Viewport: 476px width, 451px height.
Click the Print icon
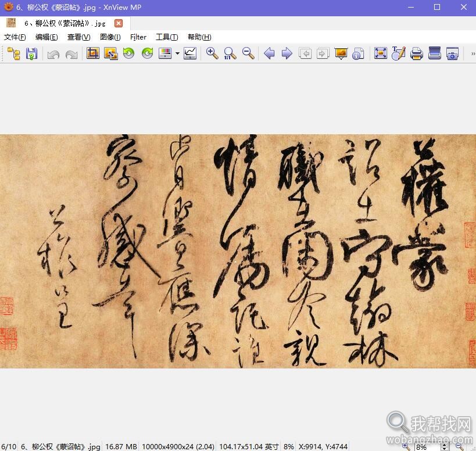(x=417, y=53)
